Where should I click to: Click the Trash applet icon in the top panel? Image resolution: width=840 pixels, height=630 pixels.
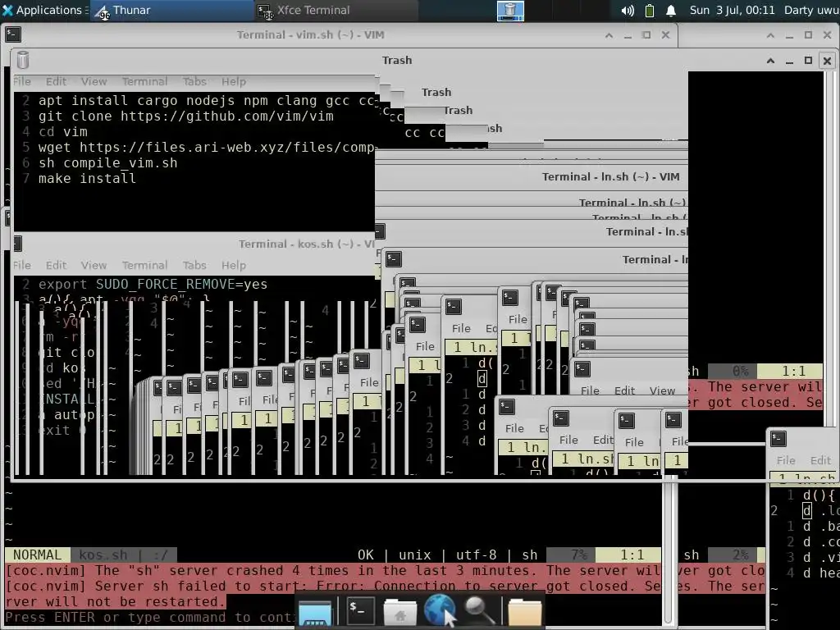click(510, 11)
